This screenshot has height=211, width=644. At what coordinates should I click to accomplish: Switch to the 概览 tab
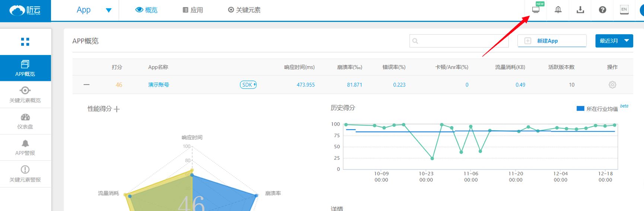tap(146, 10)
